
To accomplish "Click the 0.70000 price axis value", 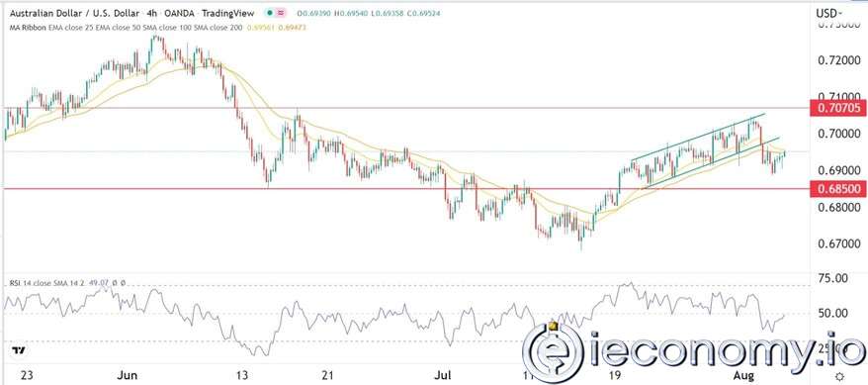I will point(839,134).
